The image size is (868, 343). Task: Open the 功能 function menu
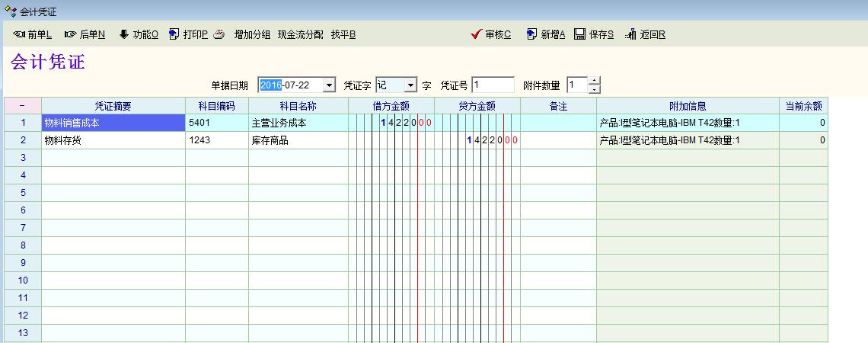pyautogui.click(x=124, y=34)
